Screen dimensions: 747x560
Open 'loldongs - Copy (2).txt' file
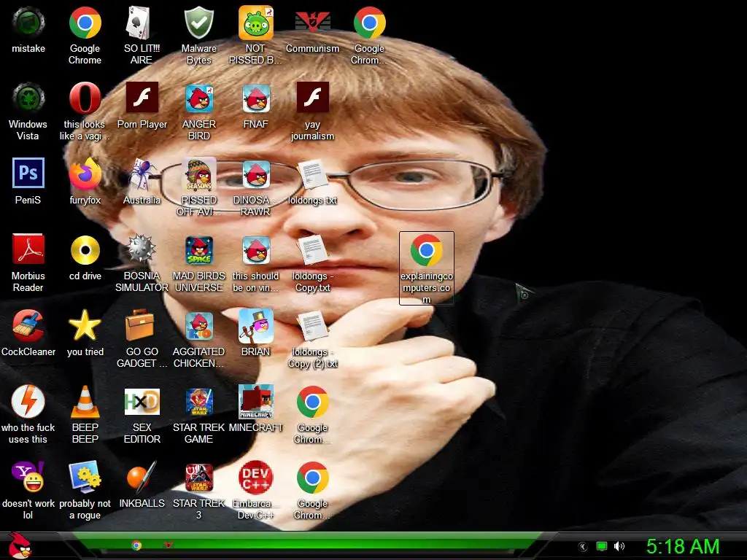click(312, 326)
